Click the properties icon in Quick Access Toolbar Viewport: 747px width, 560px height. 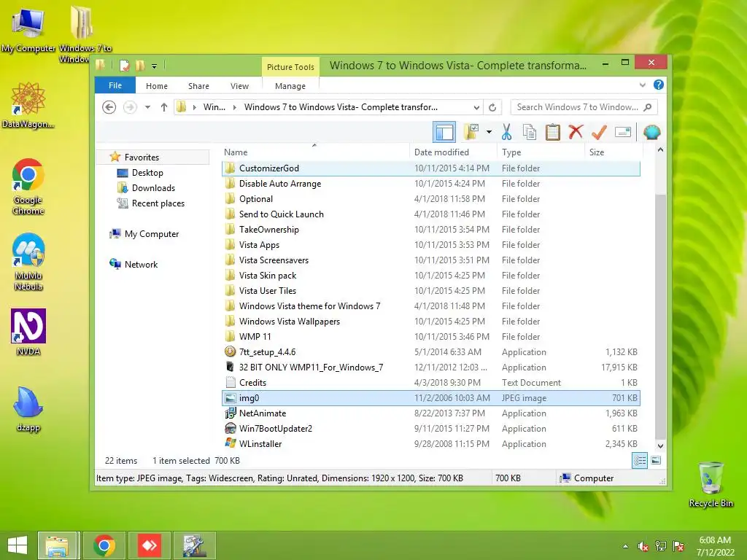(x=124, y=65)
